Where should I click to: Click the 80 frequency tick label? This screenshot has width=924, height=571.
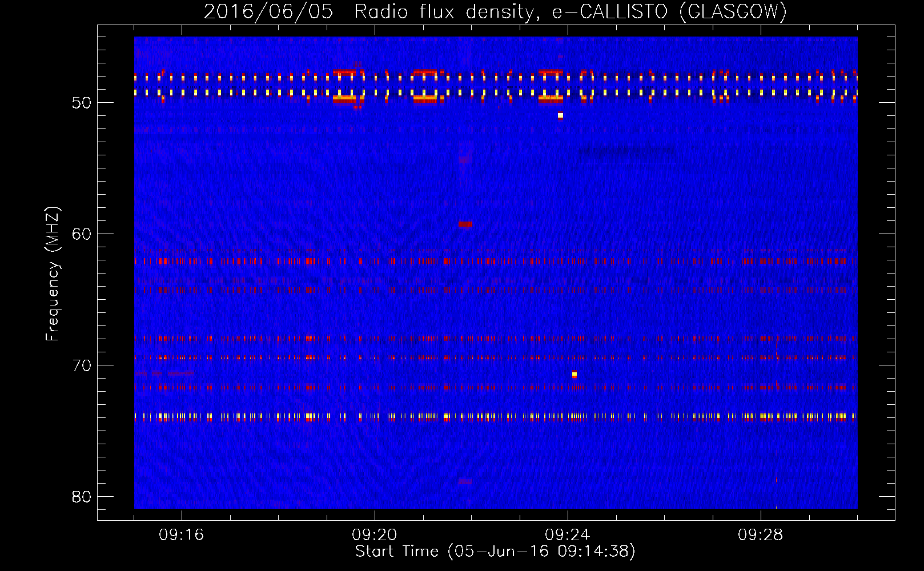click(x=82, y=497)
